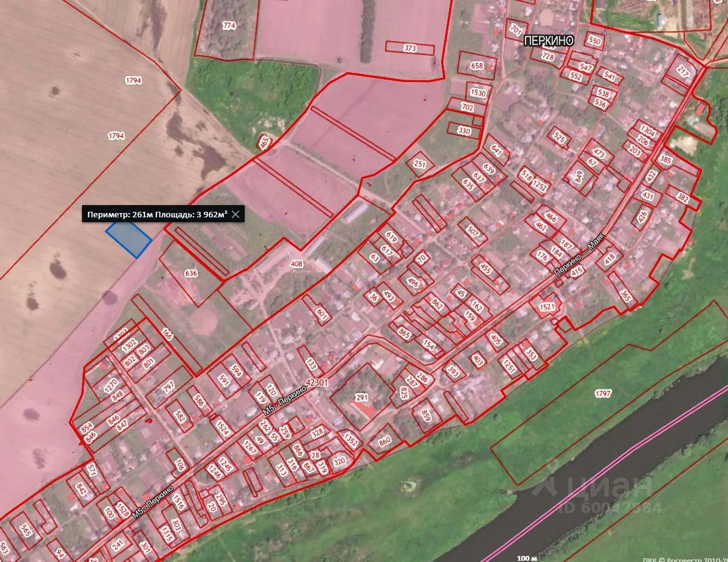
Task: Select parcel labeled 601
Action: (321, 313)
